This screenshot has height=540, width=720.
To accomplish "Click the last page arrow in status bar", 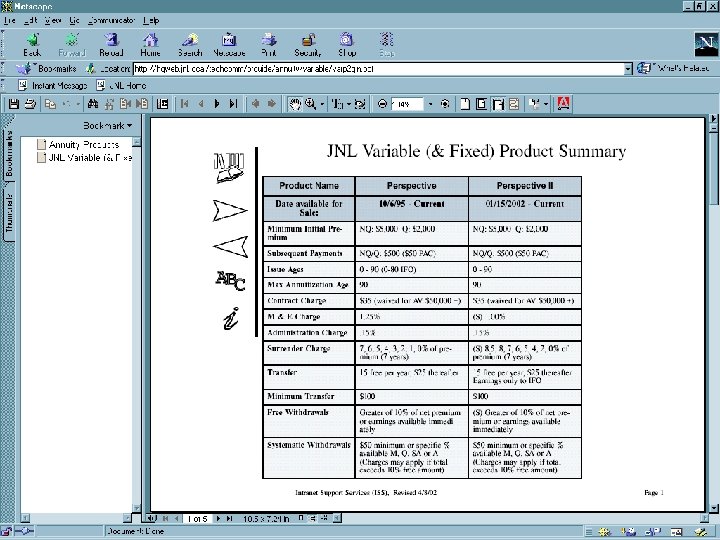I will 230,518.
